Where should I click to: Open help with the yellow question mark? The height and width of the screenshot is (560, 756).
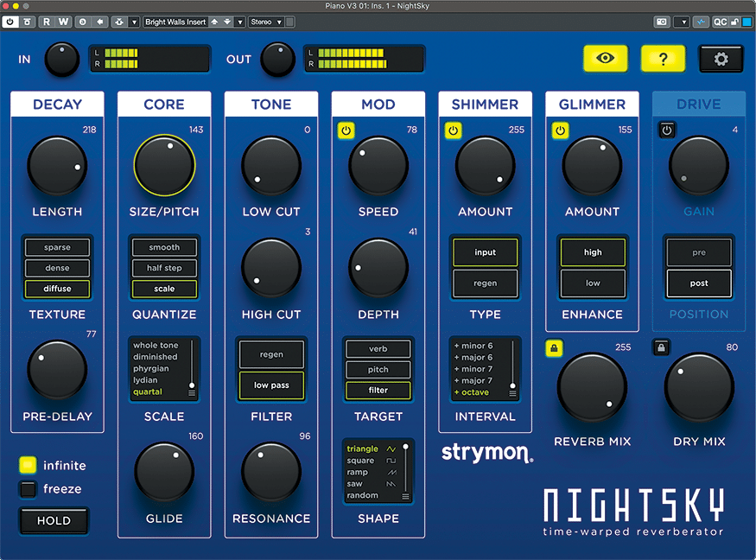pos(663,59)
